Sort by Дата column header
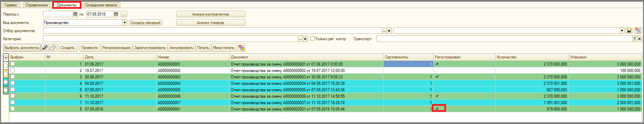The height and width of the screenshot is (124, 644). coord(120,57)
